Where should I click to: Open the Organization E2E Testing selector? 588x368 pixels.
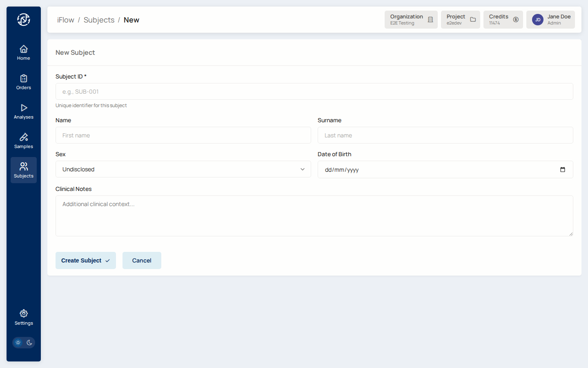[411, 20]
